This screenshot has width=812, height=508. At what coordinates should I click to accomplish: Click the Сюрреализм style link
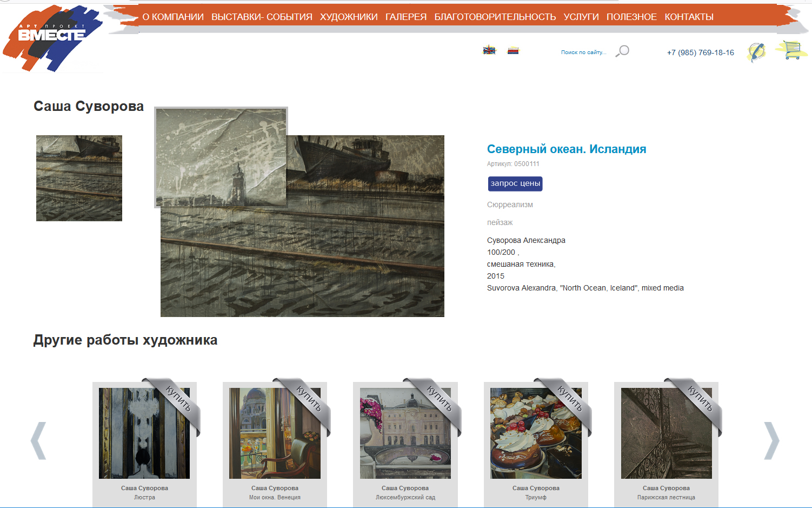point(510,204)
